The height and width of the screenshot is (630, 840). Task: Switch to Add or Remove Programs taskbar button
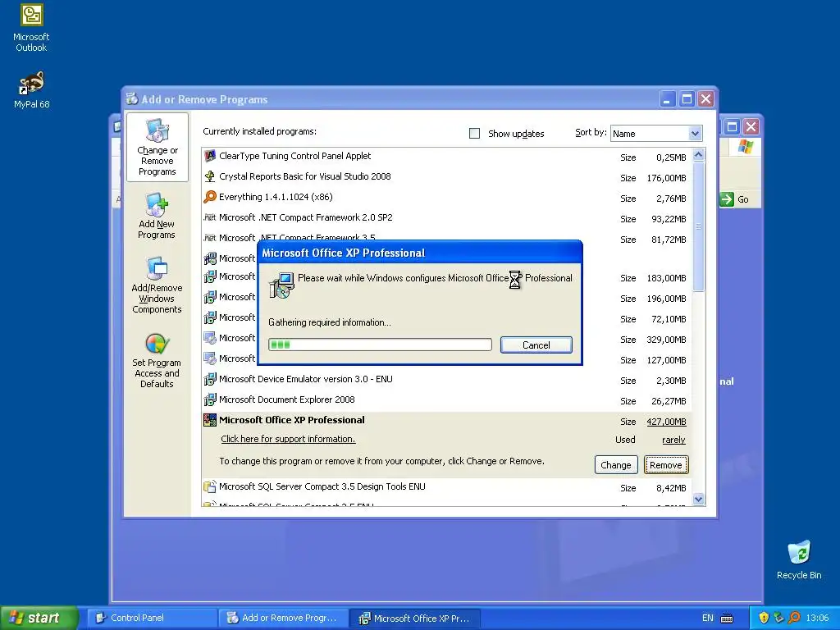283,618
